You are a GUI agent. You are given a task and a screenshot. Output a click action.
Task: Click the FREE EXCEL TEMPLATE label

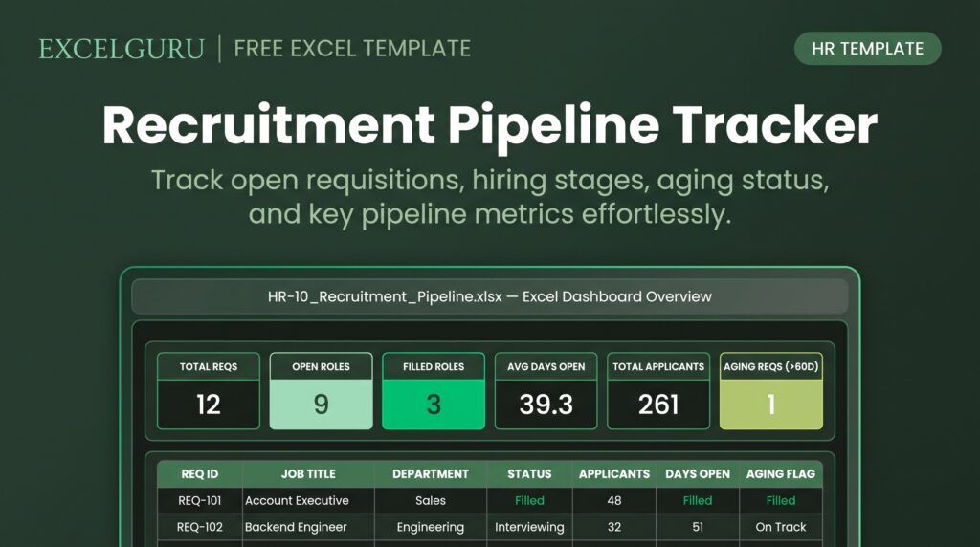click(x=352, y=49)
